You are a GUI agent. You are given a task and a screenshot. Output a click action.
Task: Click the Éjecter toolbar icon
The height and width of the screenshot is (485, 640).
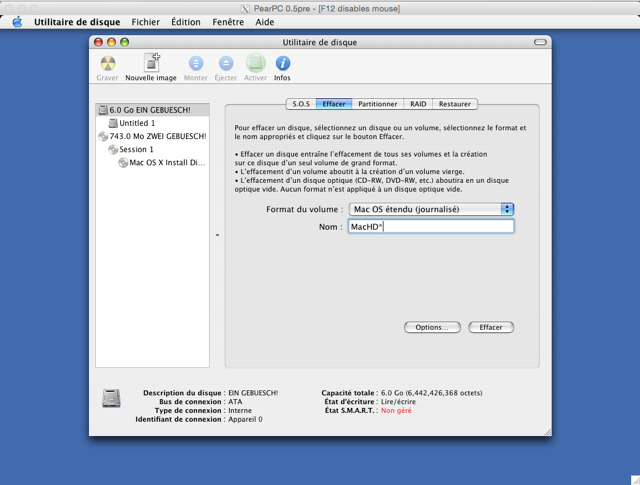point(226,64)
